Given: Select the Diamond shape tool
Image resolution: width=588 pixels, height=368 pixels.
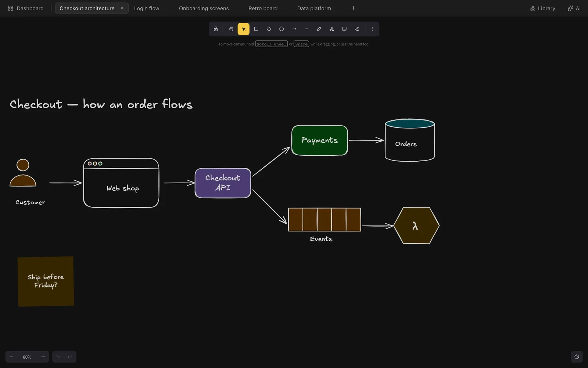Looking at the screenshot, I should tap(269, 29).
